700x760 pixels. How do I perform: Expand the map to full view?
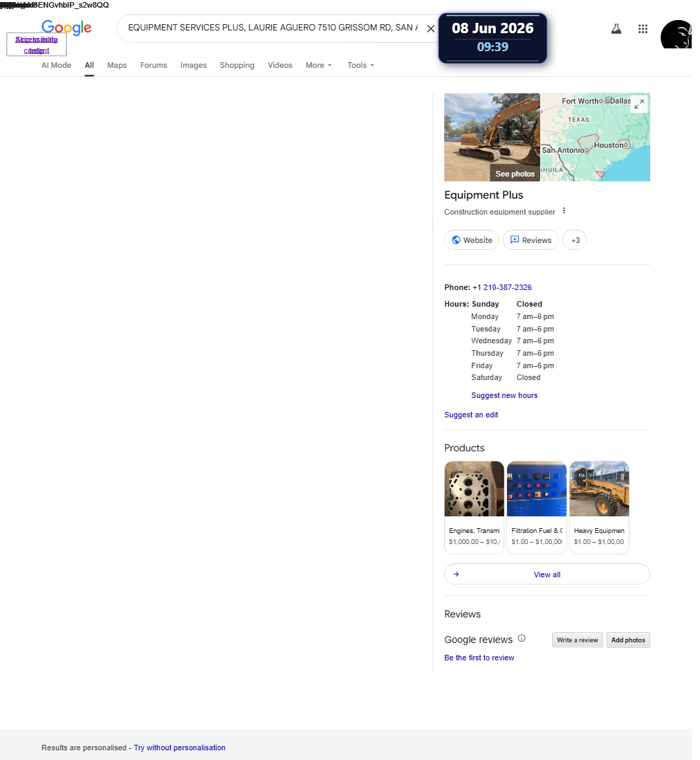pyautogui.click(x=639, y=103)
